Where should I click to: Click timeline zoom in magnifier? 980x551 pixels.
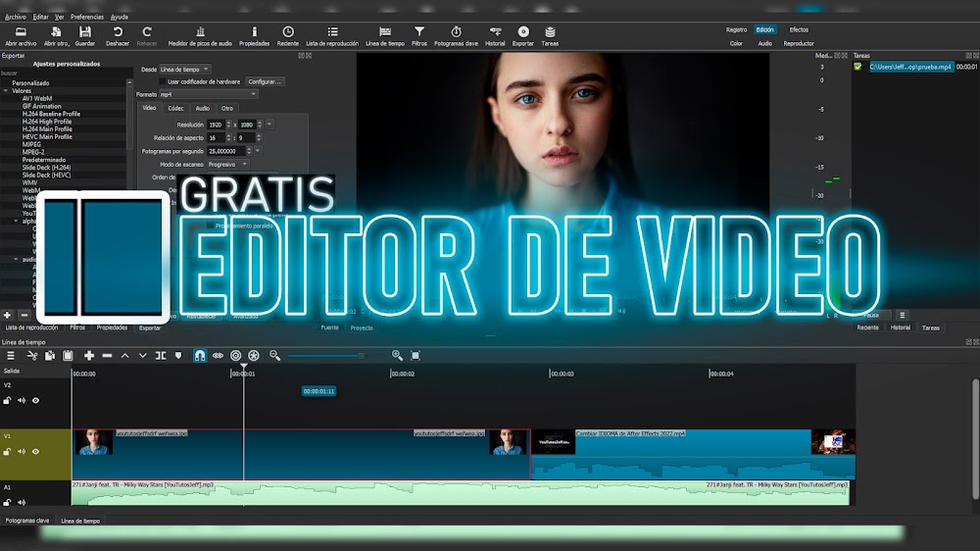click(397, 356)
